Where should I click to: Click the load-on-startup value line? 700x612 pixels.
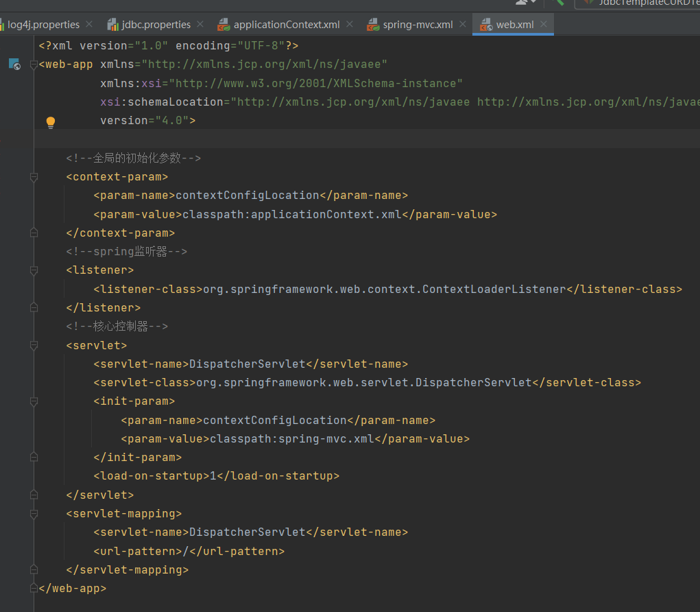[x=217, y=475]
